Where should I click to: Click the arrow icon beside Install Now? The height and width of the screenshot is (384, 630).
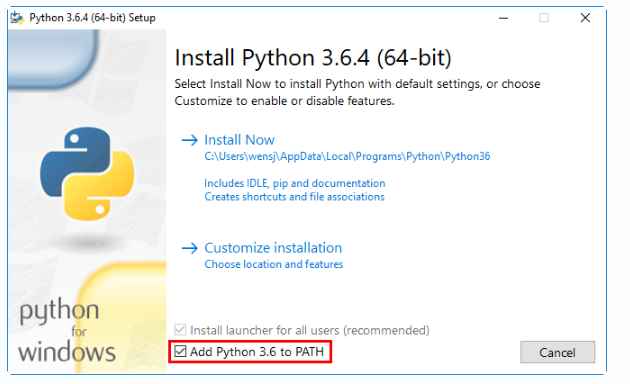190,140
